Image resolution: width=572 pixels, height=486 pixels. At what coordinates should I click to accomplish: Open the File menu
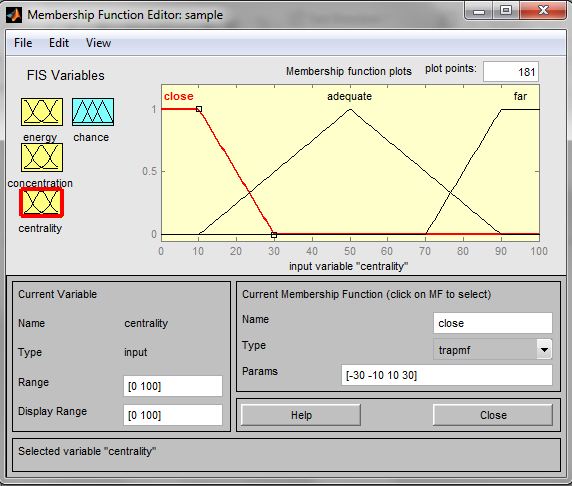pos(23,43)
